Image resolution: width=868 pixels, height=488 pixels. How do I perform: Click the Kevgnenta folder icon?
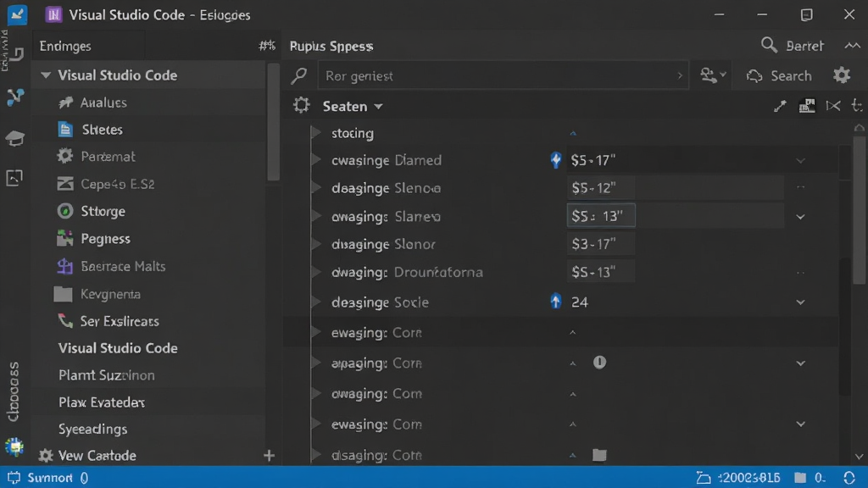63,294
